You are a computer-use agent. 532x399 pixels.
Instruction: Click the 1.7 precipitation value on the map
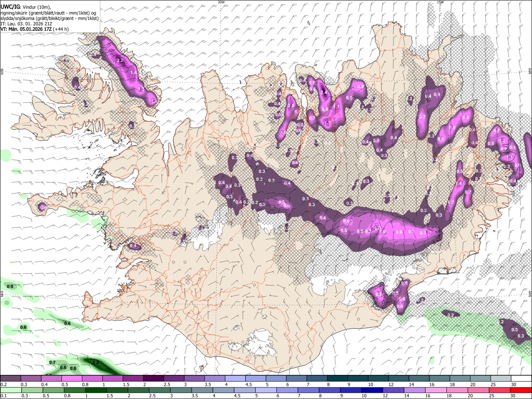pos(328,123)
